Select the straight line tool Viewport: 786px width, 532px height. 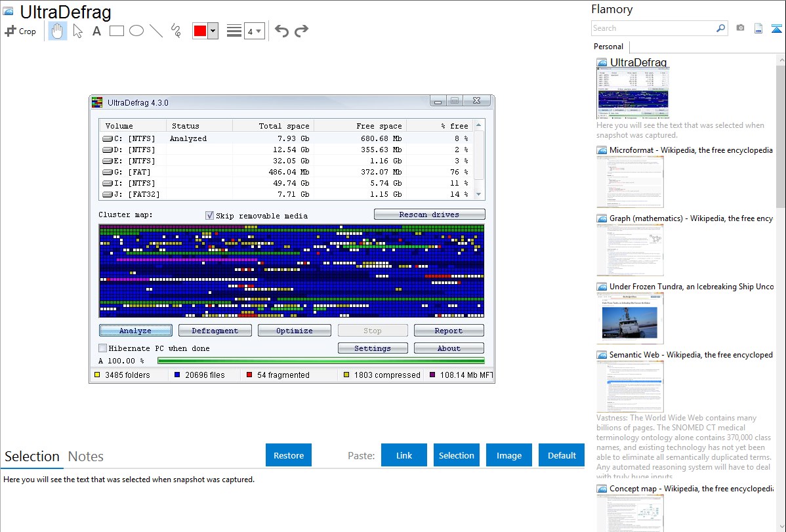156,31
